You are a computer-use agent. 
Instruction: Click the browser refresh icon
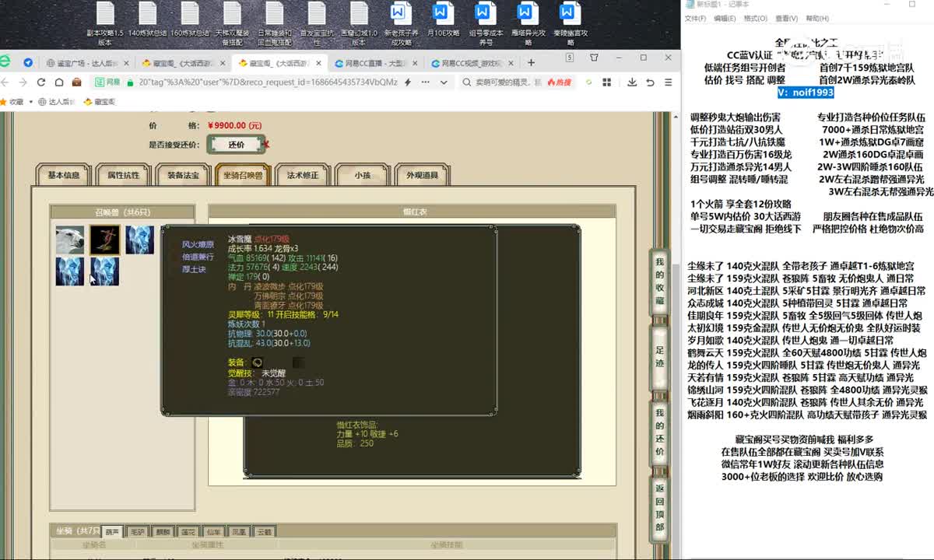40,82
